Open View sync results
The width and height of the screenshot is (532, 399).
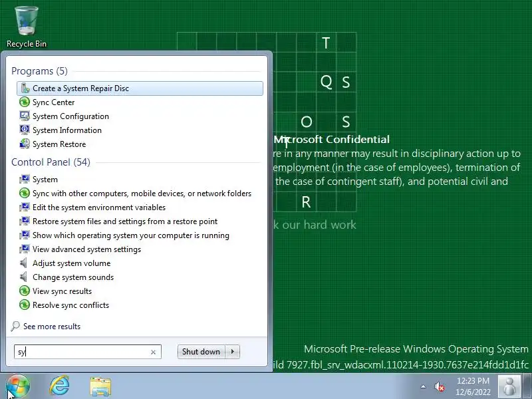pos(62,291)
